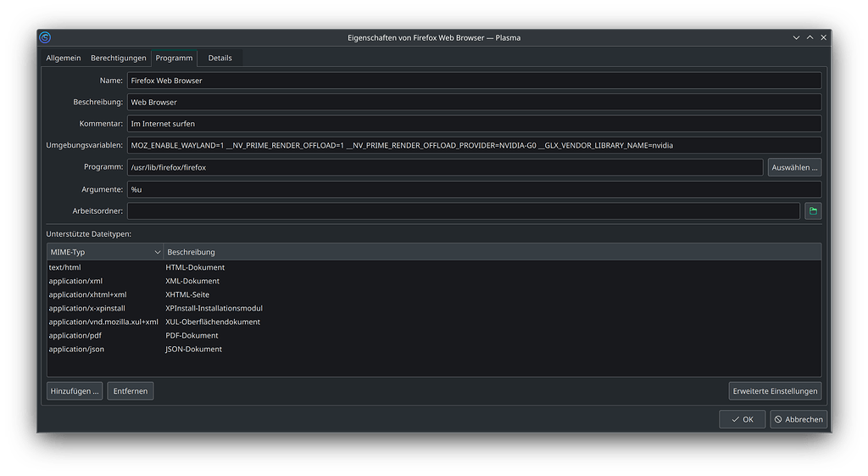Switch to the Allgemein tab
Screen dimensions: 868x476
coord(63,58)
